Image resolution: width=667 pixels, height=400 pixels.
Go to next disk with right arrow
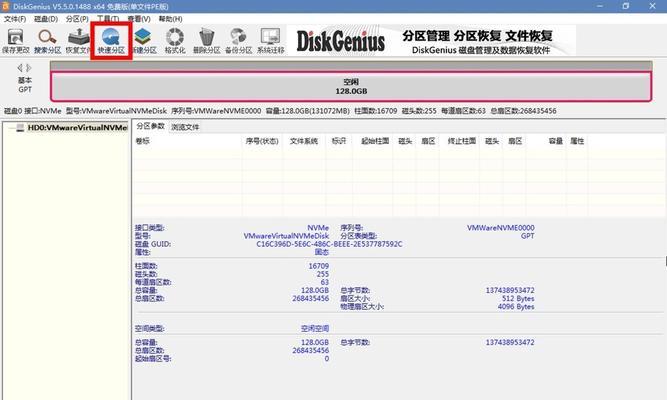pyautogui.click(x=29, y=68)
